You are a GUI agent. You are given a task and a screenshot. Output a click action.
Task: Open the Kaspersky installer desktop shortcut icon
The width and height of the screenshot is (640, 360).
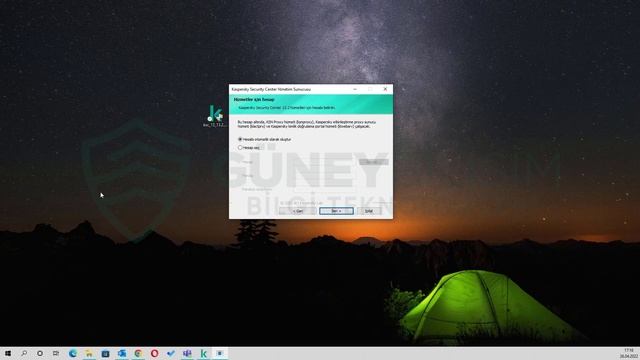click(215, 116)
